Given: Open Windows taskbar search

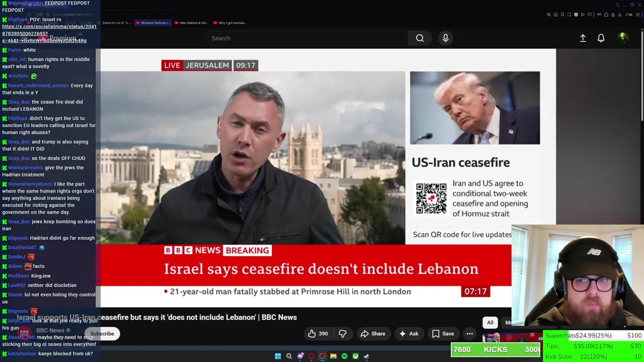Looking at the screenshot, I should pyautogui.click(x=289, y=356).
